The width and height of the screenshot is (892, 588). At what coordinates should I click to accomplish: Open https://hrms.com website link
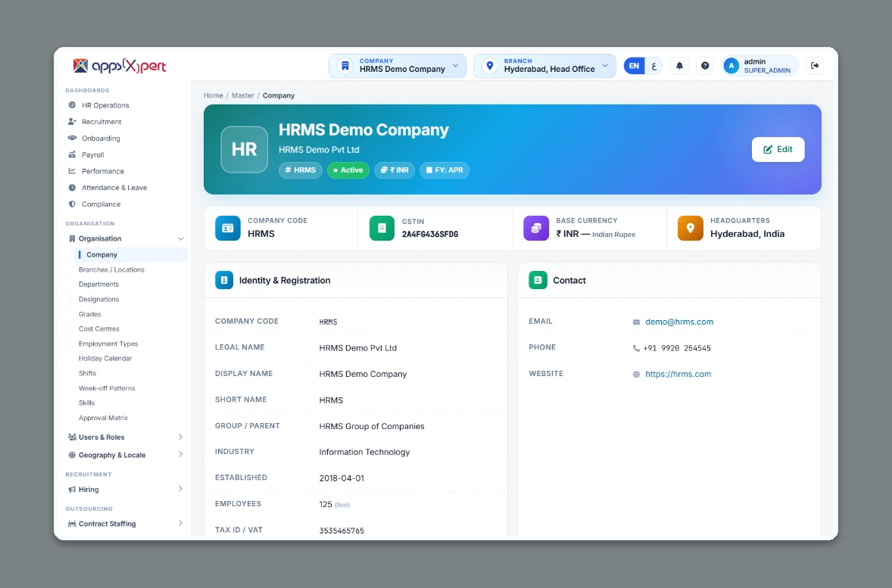coord(678,374)
